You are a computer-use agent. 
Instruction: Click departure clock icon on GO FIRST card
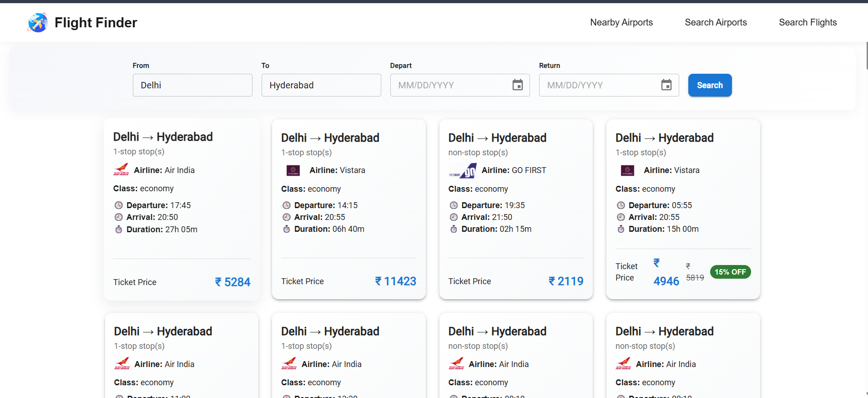click(454, 205)
